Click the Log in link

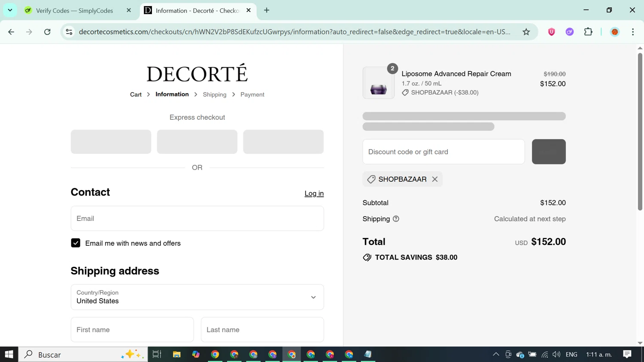click(314, 193)
